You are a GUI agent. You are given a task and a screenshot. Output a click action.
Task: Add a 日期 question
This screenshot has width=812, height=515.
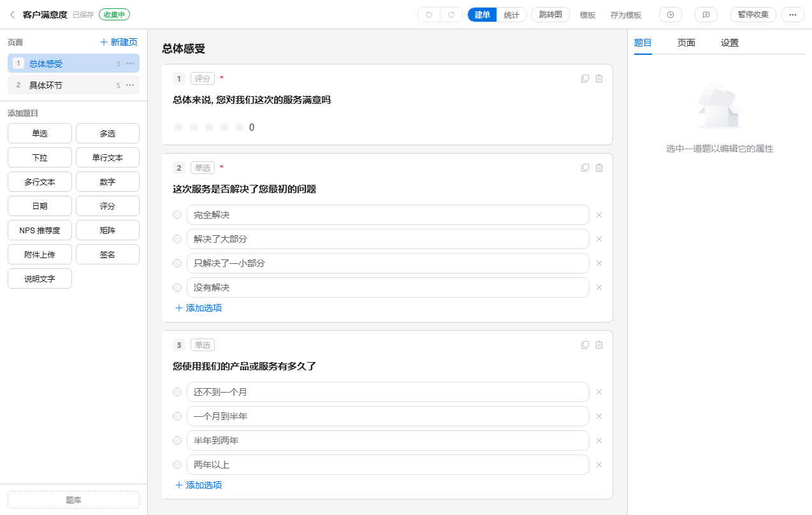point(40,206)
